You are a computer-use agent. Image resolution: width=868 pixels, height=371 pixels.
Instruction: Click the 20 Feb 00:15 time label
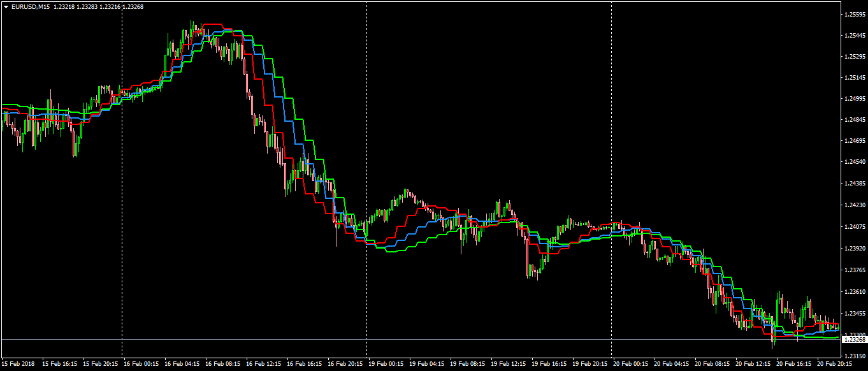(631, 364)
